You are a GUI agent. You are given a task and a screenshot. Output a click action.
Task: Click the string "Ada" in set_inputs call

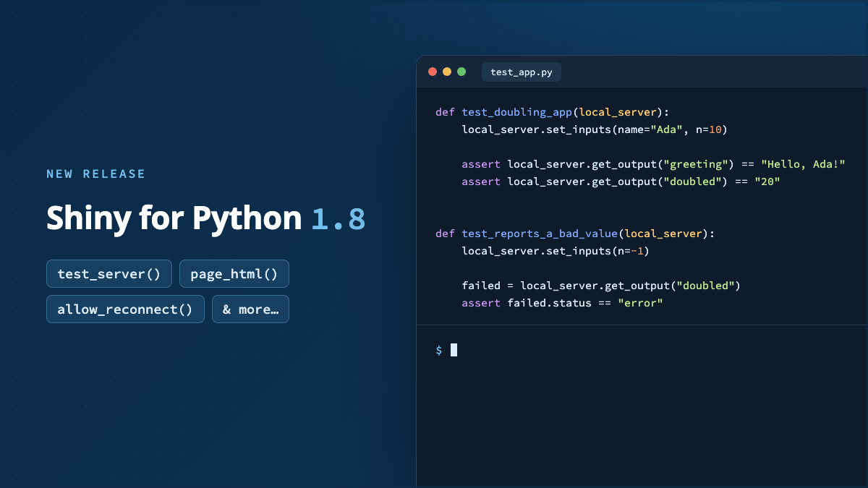666,129
